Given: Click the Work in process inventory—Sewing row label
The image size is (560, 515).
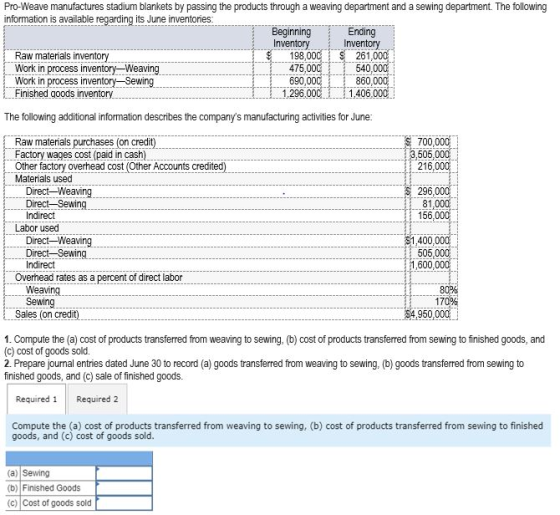Looking at the screenshot, I should click(x=84, y=81).
